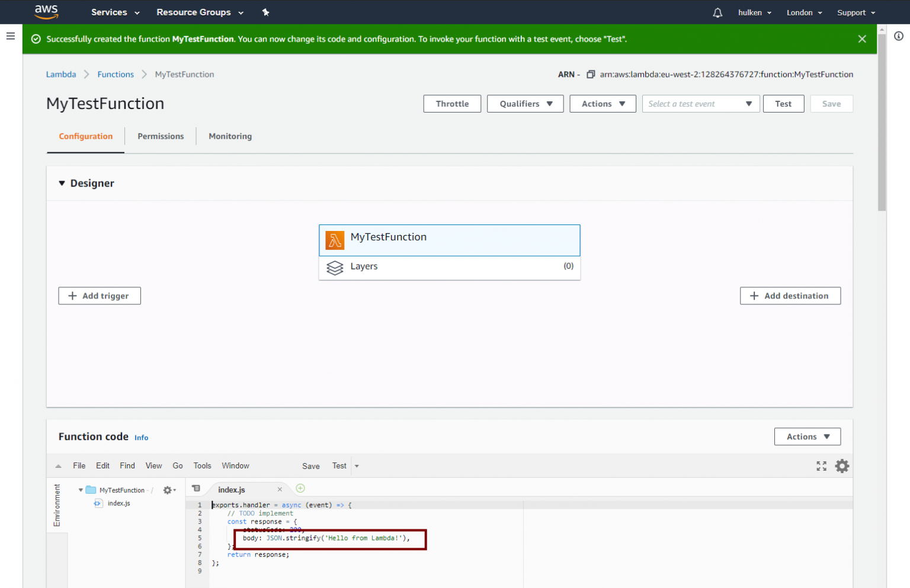Open the Window menu in the editor
This screenshot has height=588, width=910.
235,465
